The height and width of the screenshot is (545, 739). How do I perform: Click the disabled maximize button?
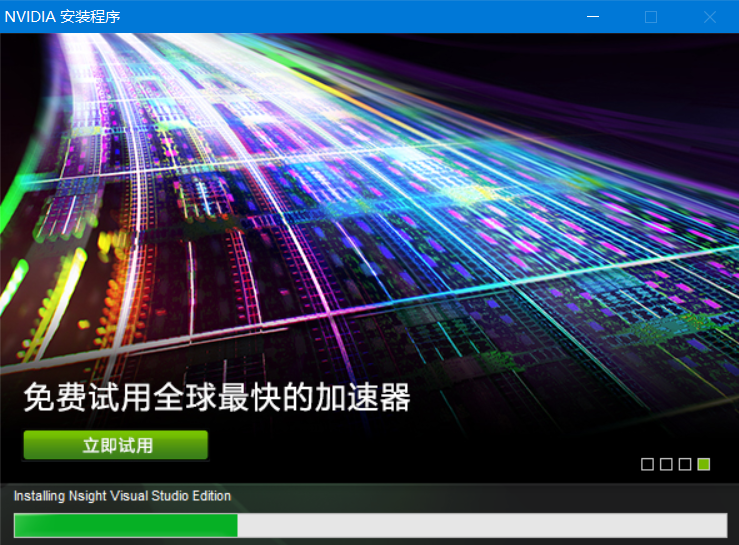pyautogui.click(x=651, y=17)
